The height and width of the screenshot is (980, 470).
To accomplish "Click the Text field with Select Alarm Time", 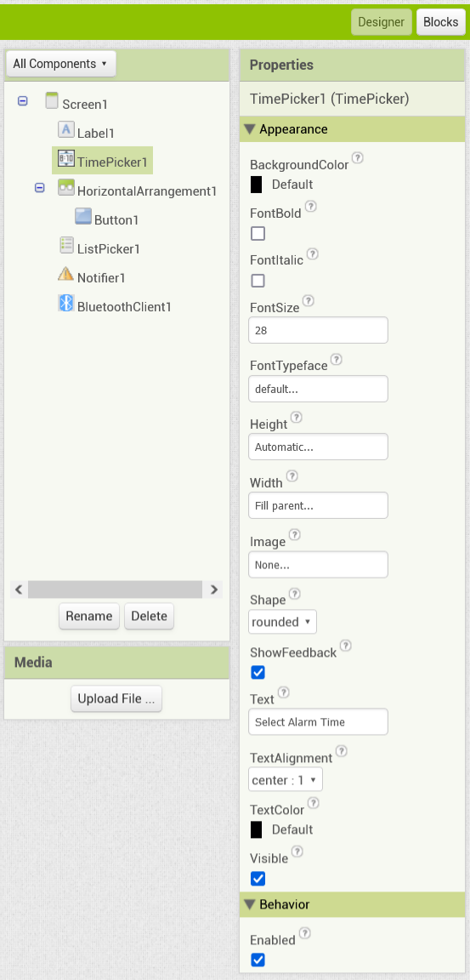I will pos(319,722).
